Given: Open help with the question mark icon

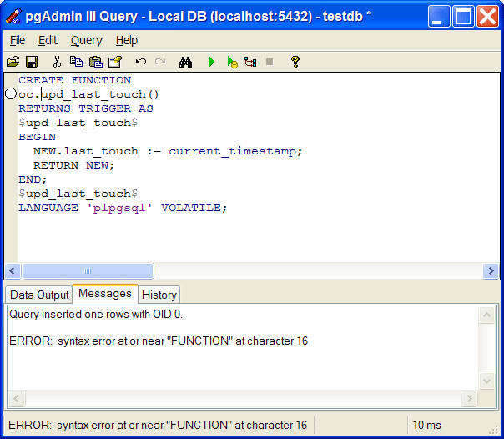Looking at the screenshot, I should 295,62.
